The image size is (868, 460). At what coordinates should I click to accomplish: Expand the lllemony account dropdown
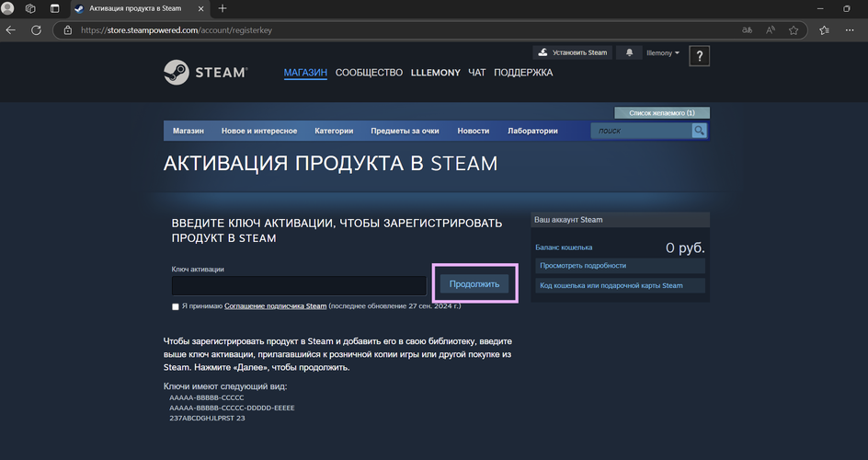[663, 53]
